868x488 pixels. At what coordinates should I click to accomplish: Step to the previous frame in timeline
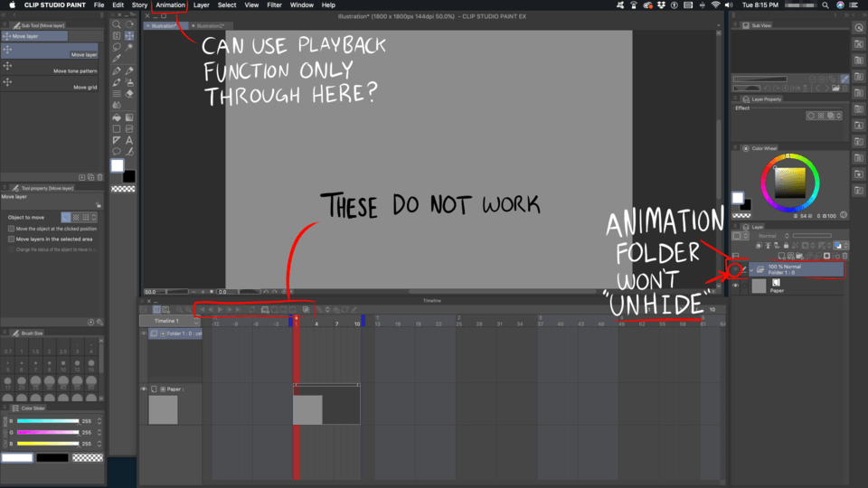[211, 310]
